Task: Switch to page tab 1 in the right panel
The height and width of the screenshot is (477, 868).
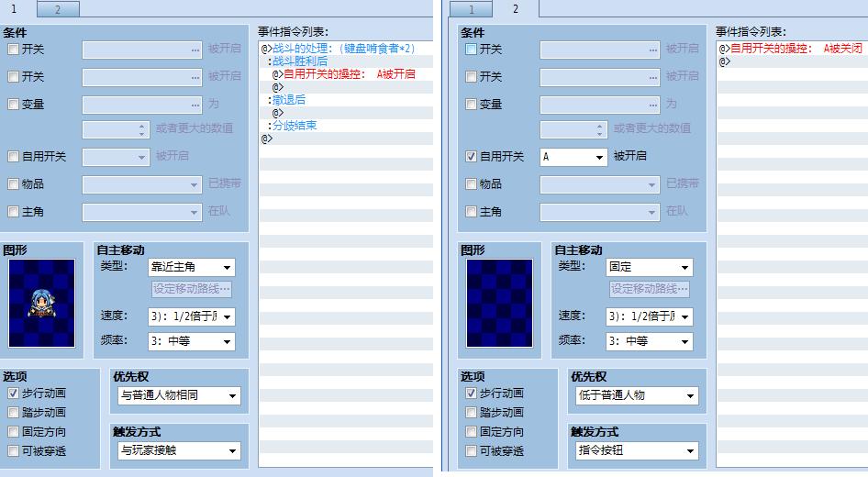Action: pyautogui.click(x=471, y=9)
